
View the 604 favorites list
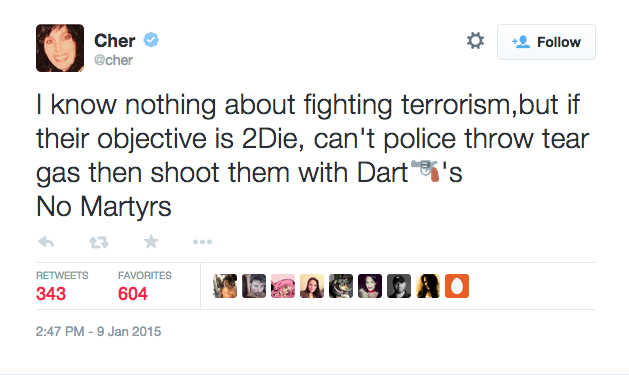click(133, 294)
